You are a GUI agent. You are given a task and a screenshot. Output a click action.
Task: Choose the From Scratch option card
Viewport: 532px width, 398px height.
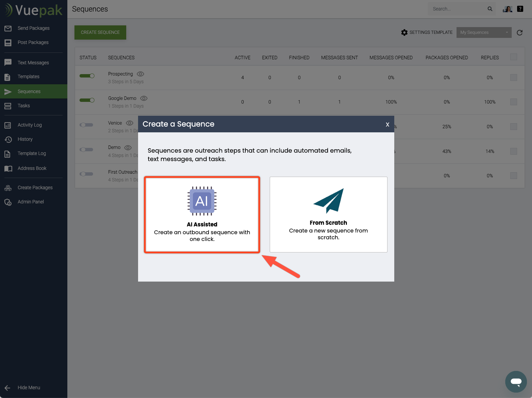click(328, 215)
